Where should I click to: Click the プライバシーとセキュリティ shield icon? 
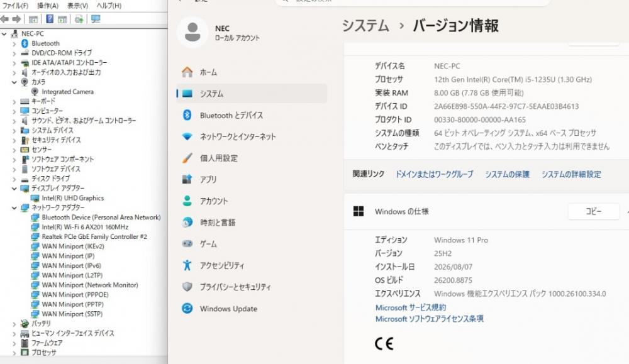[x=187, y=287]
